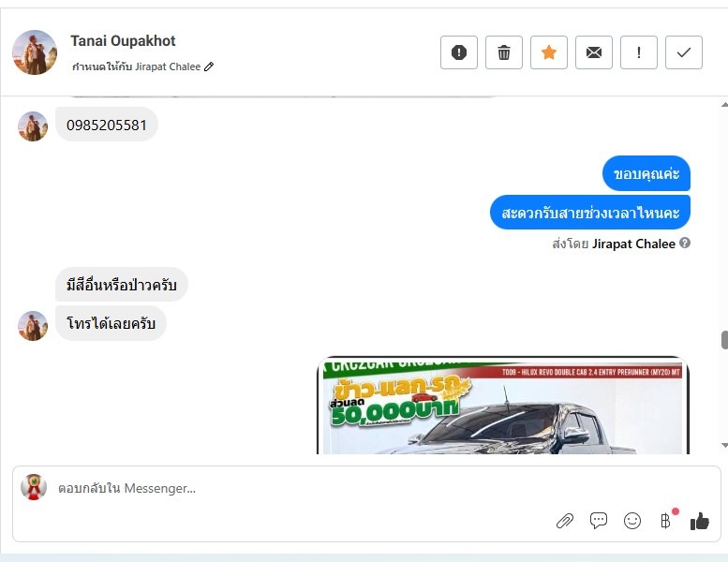
Task: Open the emoji picker smiley icon
Action: coord(632,521)
